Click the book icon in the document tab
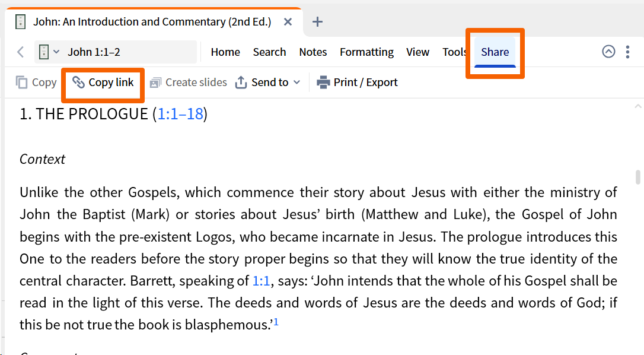The image size is (644, 355). tap(21, 22)
